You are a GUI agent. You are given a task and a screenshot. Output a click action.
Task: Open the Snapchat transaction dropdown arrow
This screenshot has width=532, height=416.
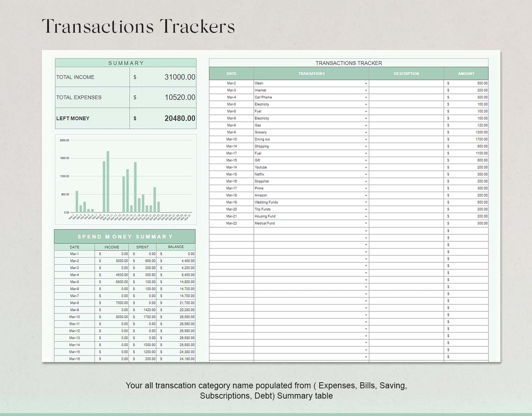[366, 181]
